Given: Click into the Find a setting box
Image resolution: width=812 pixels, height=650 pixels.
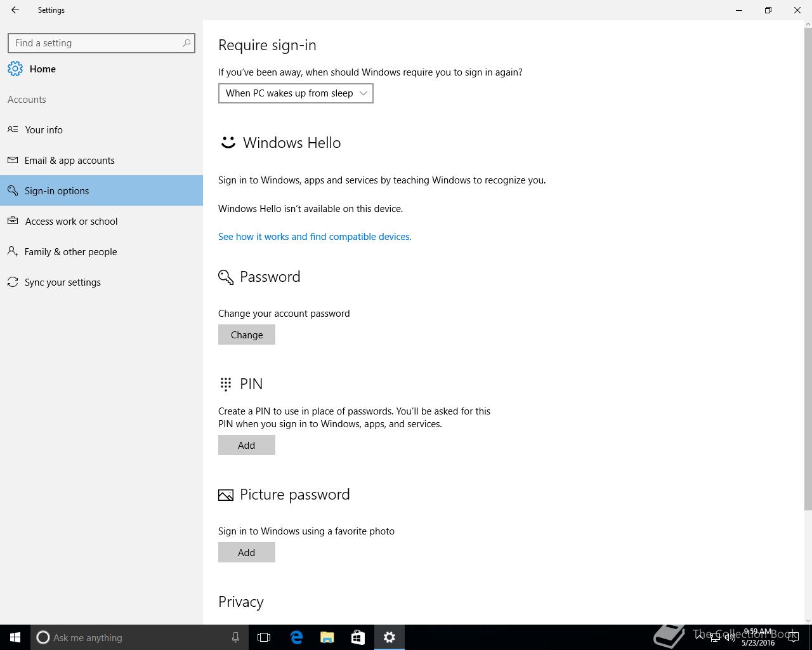Looking at the screenshot, I should (101, 43).
